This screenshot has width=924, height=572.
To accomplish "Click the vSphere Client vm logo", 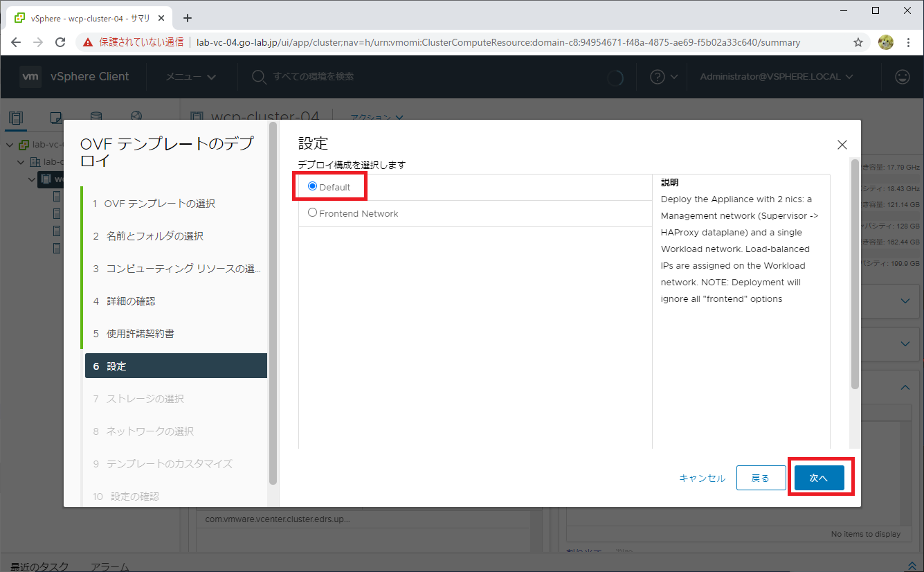I will coord(30,77).
